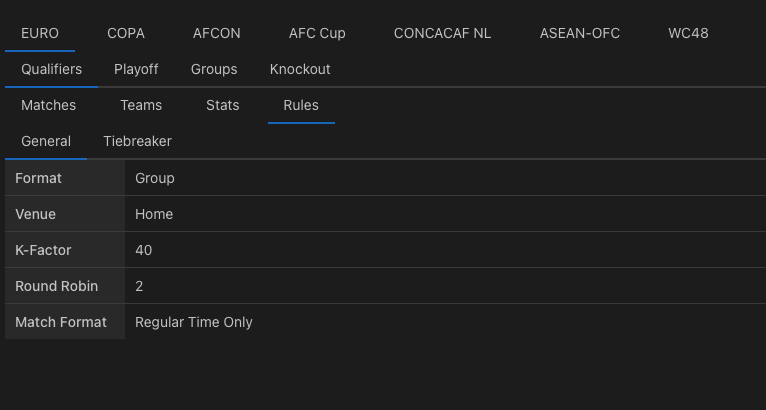Switch to the Groups stage tab
The height and width of the screenshot is (410, 766).
tap(214, 69)
